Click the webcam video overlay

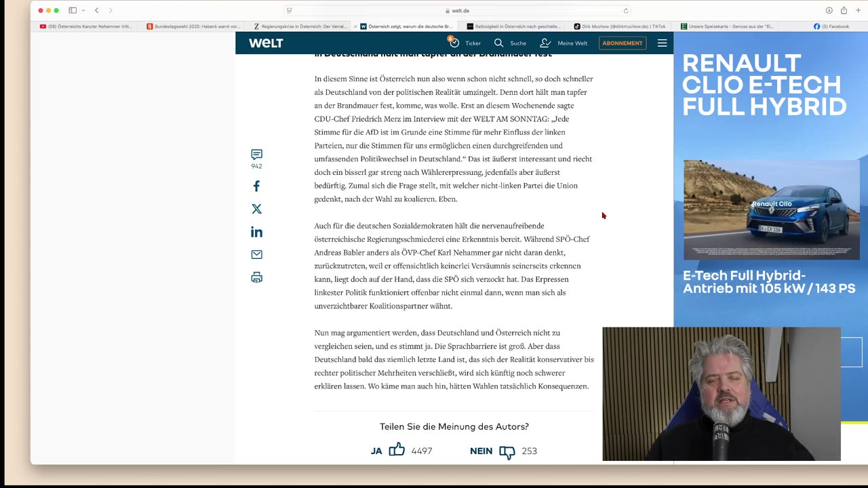click(722, 394)
